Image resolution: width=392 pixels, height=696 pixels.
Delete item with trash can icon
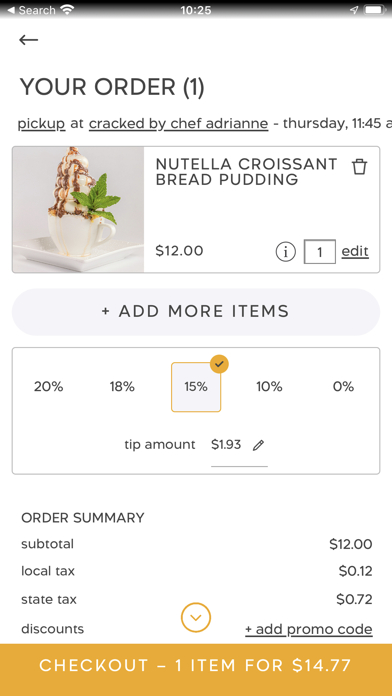pos(359,167)
